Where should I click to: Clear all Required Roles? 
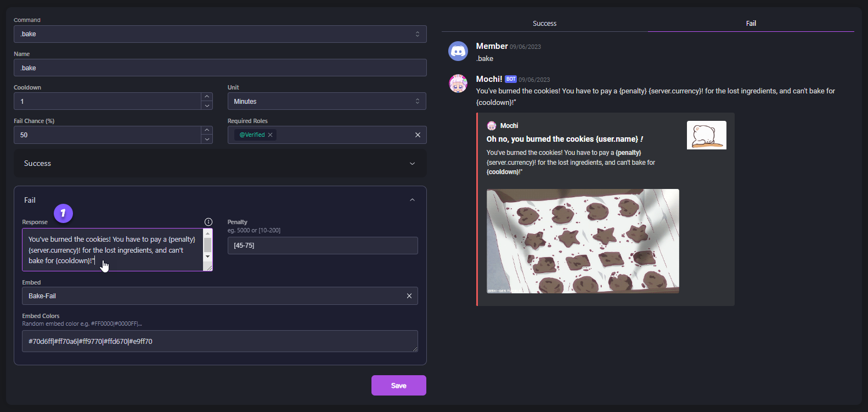coord(418,135)
